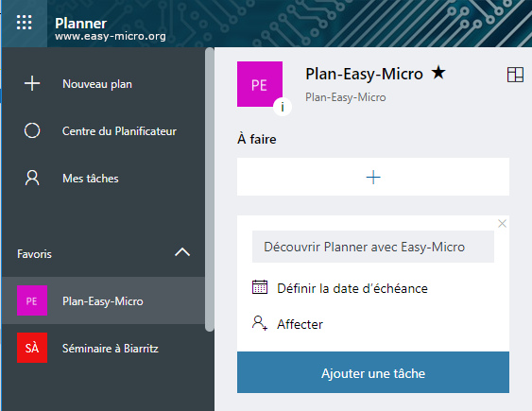The height and width of the screenshot is (411, 532).
Task: Click the calendar icon for due date
Action: tap(260, 287)
